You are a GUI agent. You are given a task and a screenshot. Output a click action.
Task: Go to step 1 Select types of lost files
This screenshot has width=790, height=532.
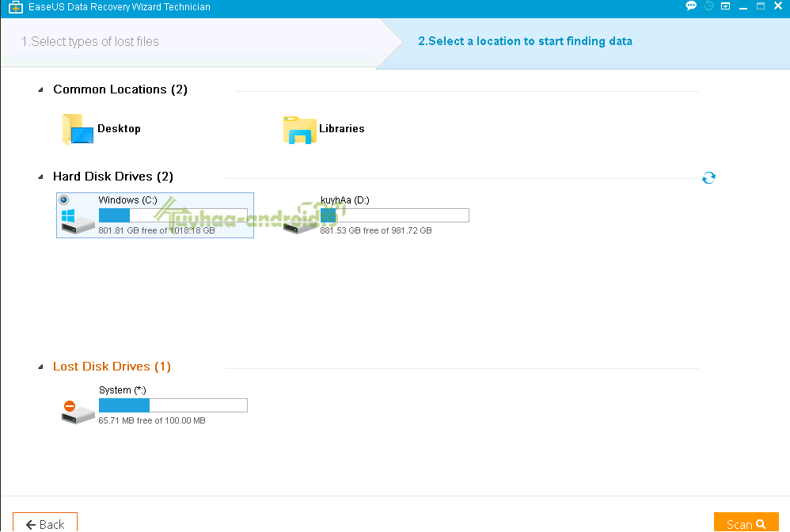(89, 41)
